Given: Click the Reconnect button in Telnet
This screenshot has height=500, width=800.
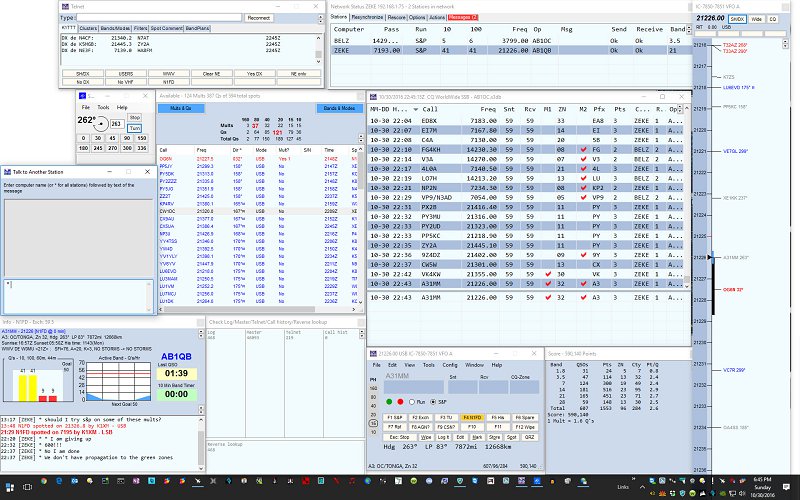Looking at the screenshot, I should point(258,18).
